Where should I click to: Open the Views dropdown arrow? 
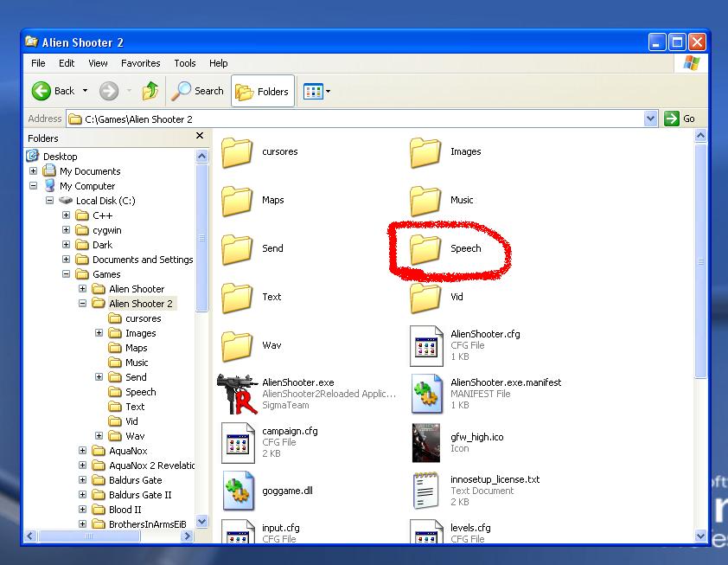[x=329, y=92]
